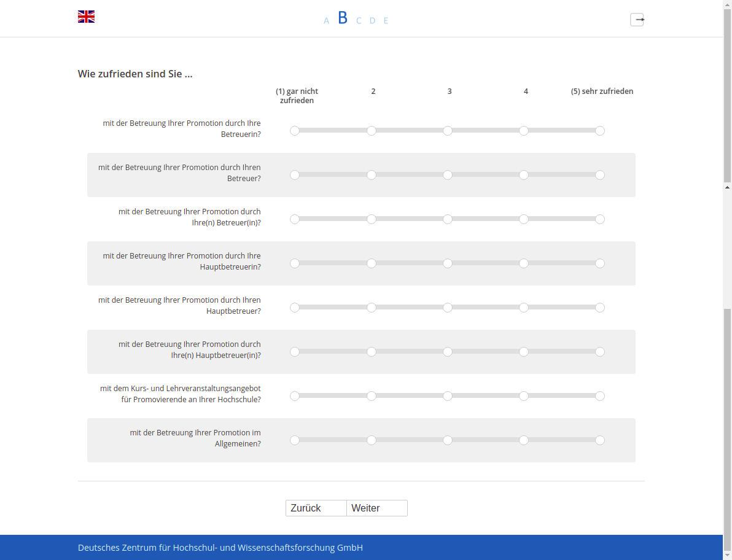The image size is (732, 560).
Task: Rate Betreuerin supervision as 1 gar nicht zufrieden
Action: tap(295, 131)
